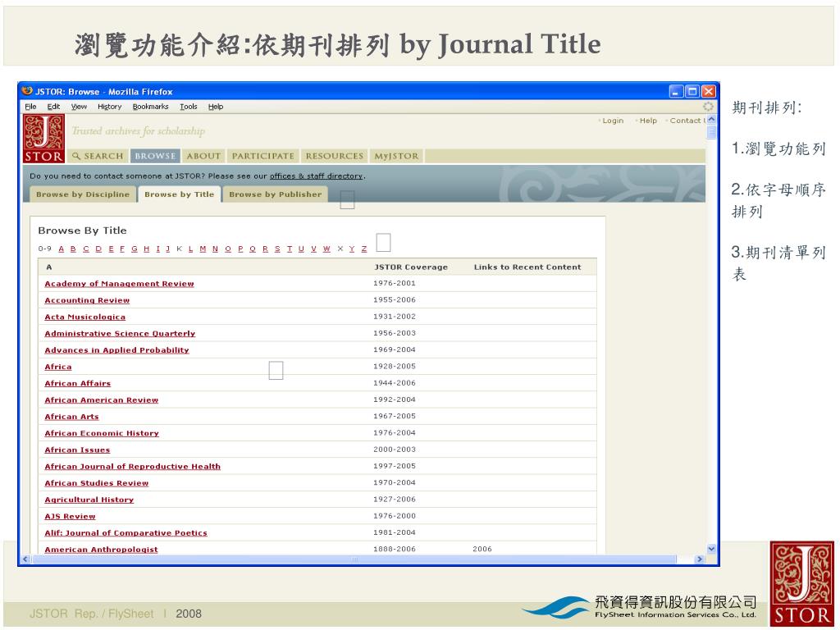Click the vertical scrollbar up arrow
840x630 pixels.
click(x=711, y=120)
